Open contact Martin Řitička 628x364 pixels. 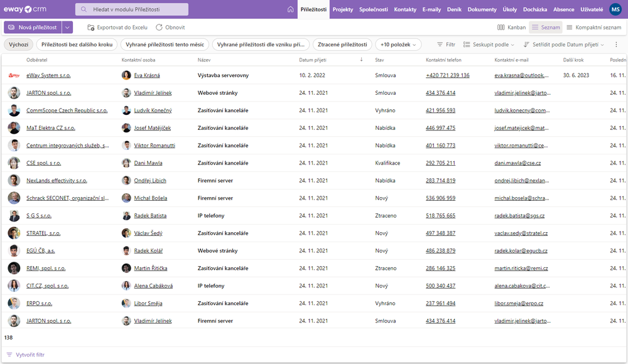pyautogui.click(x=151, y=269)
